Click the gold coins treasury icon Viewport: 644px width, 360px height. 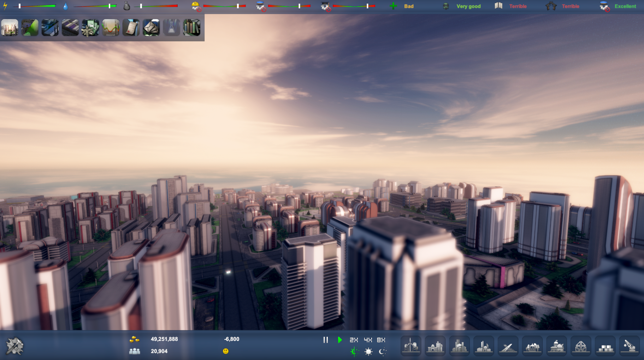tap(134, 339)
